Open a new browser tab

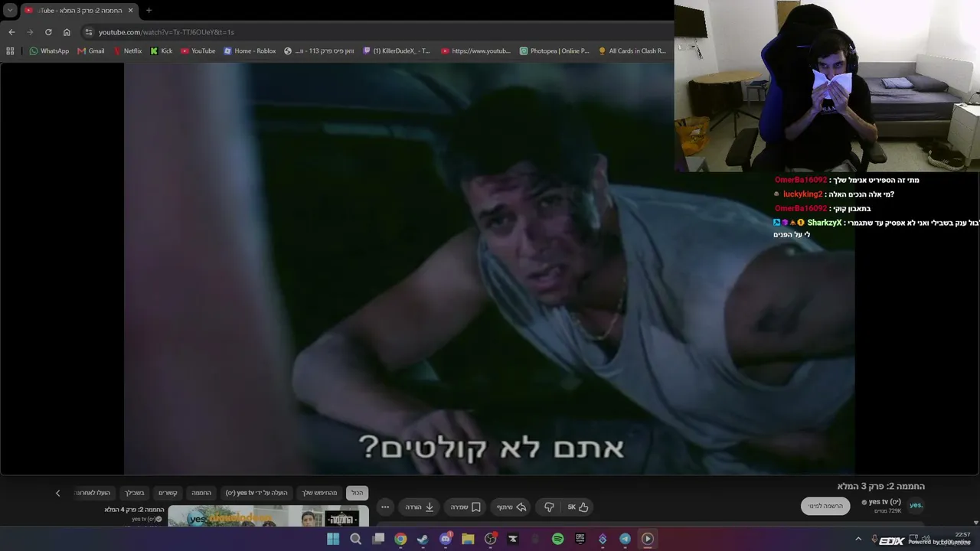(x=149, y=11)
